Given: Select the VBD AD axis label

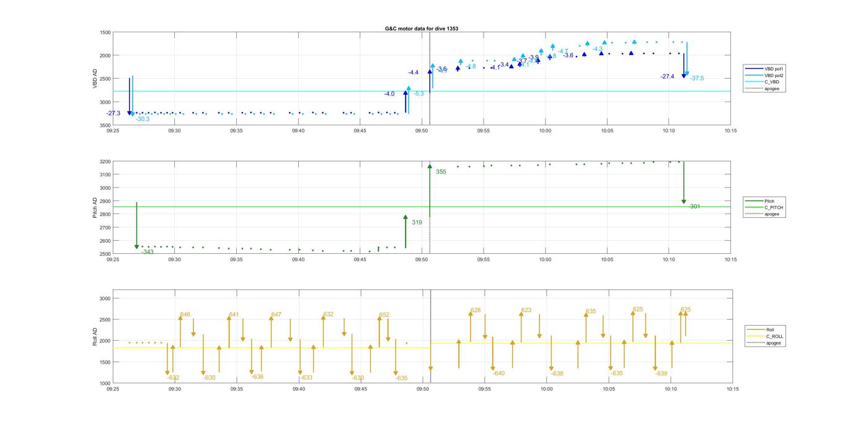Looking at the screenshot, I should pos(95,78).
